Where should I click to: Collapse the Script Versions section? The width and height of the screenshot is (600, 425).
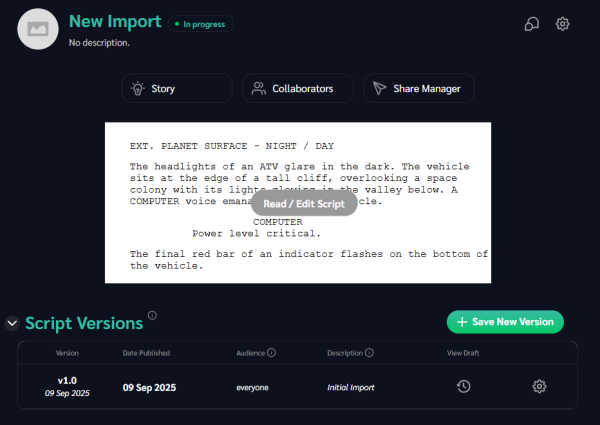(12, 323)
